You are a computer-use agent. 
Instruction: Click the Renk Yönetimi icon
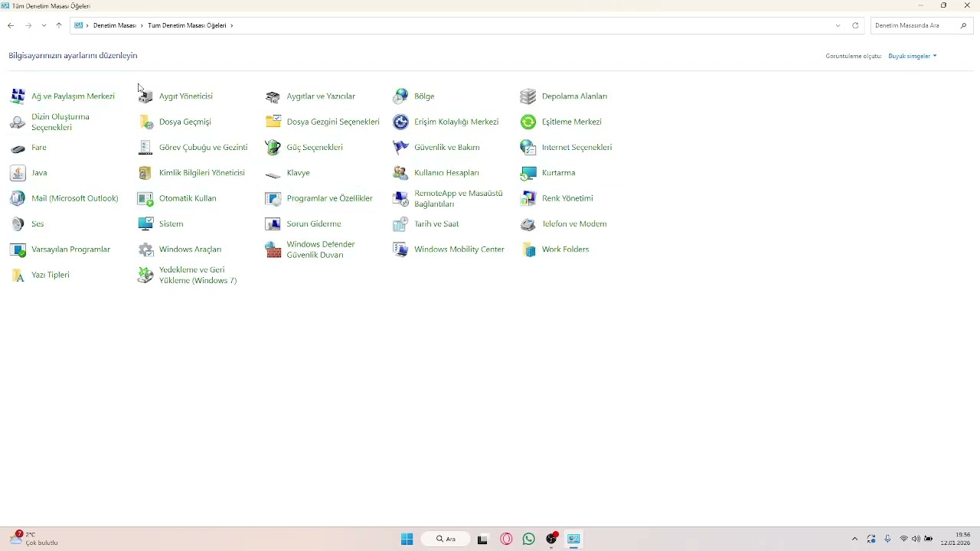point(528,198)
